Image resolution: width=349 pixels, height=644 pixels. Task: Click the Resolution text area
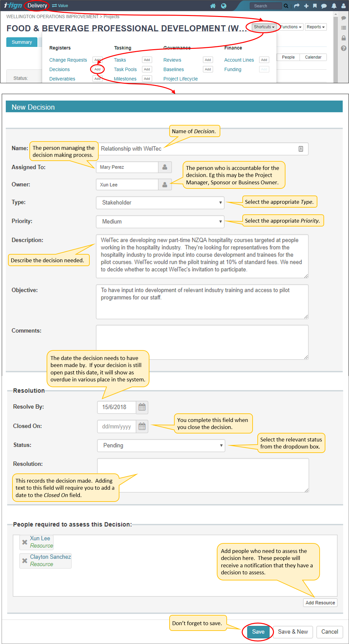tap(203, 476)
